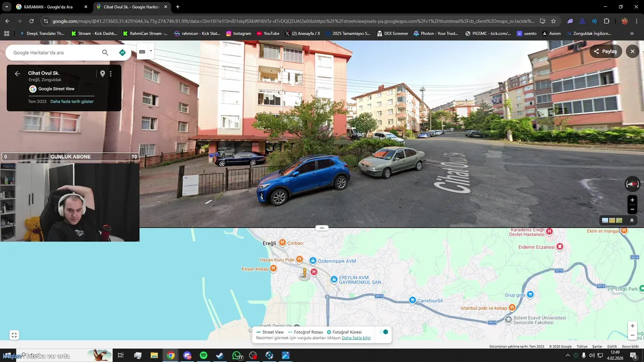Open WhatsApp from the taskbar
This screenshot has height=362, width=644.
pyautogui.click(x=236, y=355)
